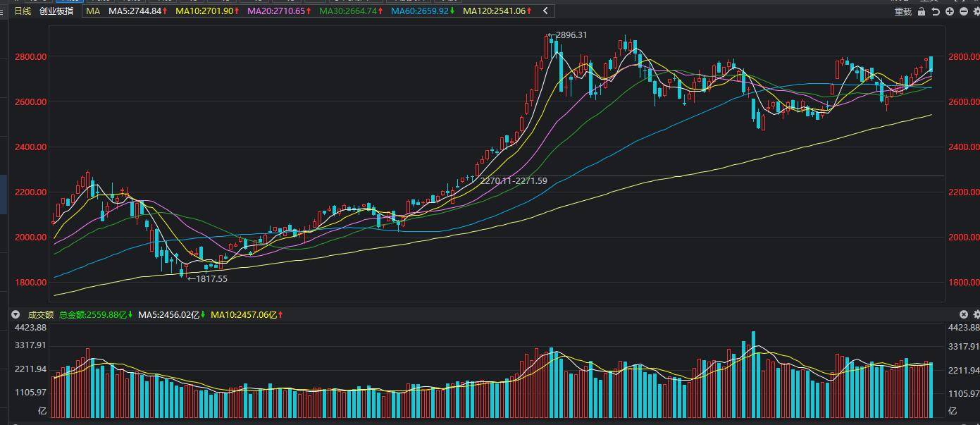Click the lock icon in the chart toolbar

(922, 11)
